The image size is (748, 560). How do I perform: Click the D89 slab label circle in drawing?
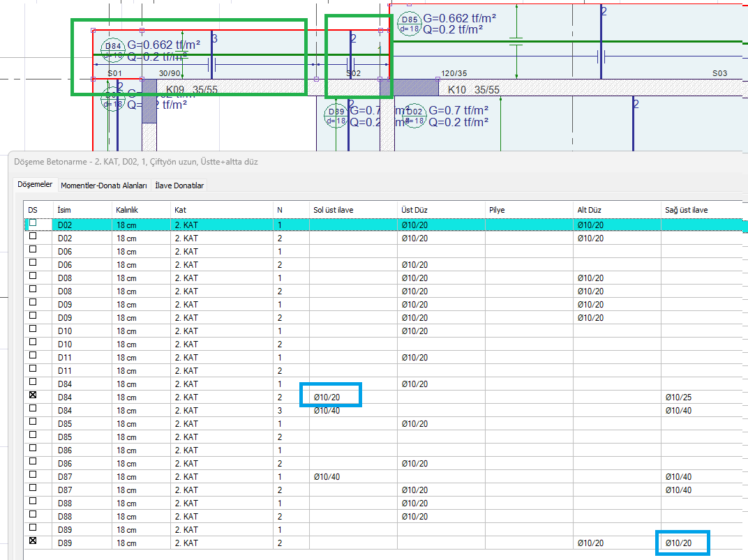[x=336, y=116]
